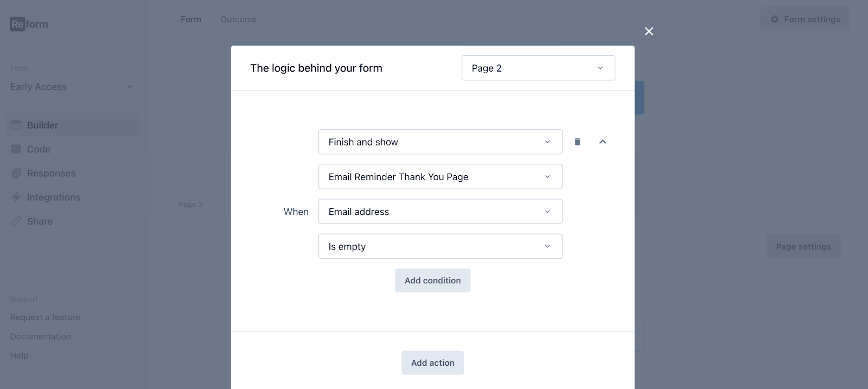Open the Finish and show action dropdown
The width and height of the screenshot is (868, 389).
[440, 142]
